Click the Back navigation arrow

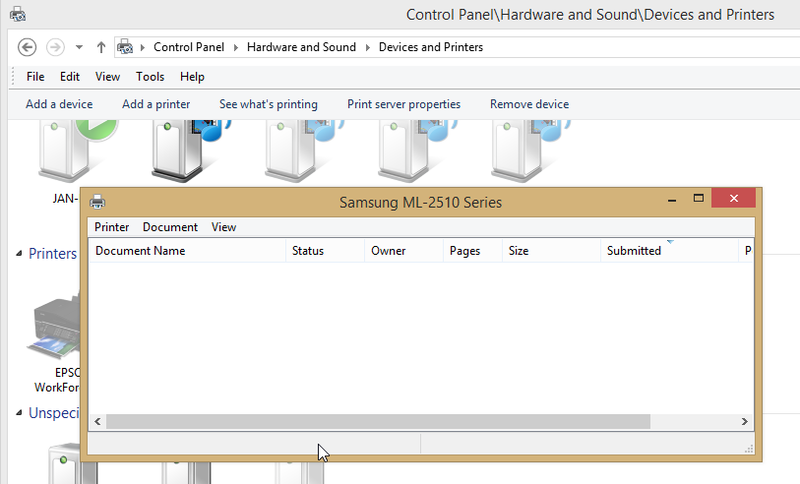pos(28,47)
